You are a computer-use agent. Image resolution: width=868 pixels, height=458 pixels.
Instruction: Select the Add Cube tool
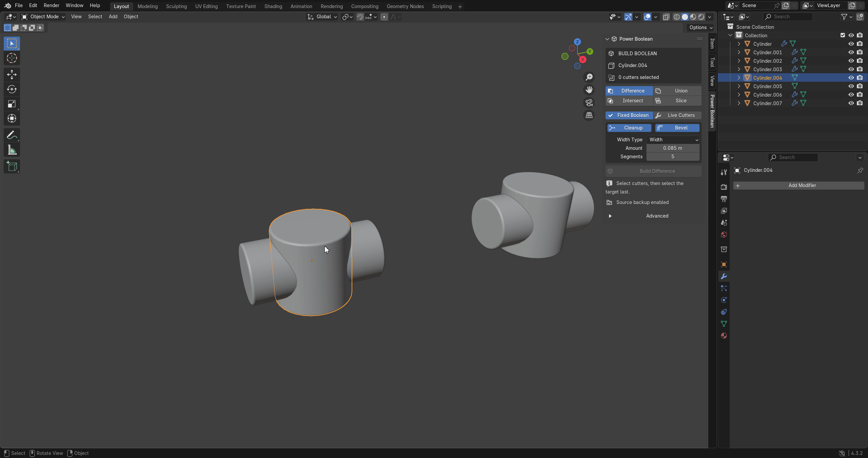[x=12, y=166]
